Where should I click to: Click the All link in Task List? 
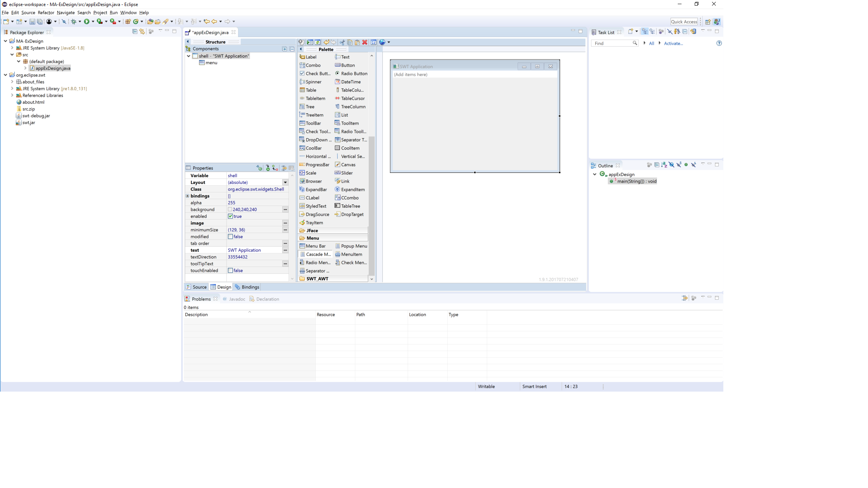pyautogui.click(x=651, y=43)
